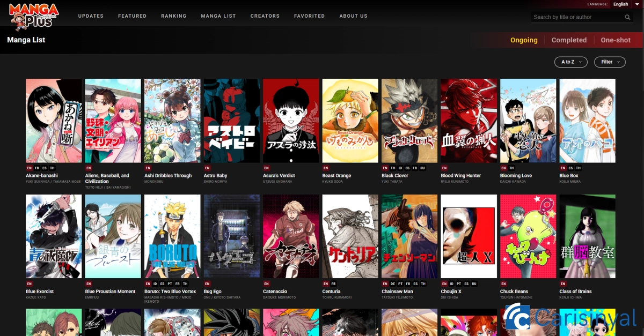Open the Chuck Beans cover
Image resolution: width=644 pixels, height=336 pixels.
(528, 237)
